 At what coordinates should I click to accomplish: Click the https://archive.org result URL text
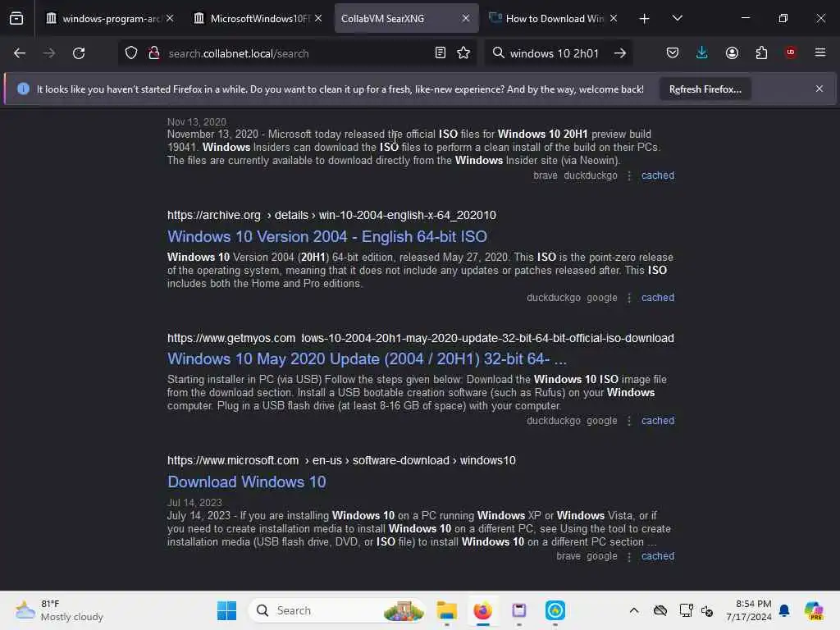(214, 216)
